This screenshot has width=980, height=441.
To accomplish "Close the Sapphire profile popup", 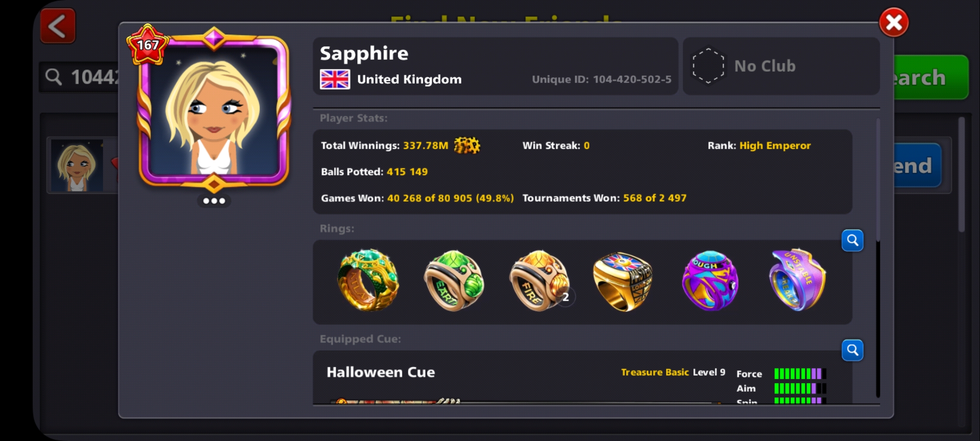I will pos(893,22).
